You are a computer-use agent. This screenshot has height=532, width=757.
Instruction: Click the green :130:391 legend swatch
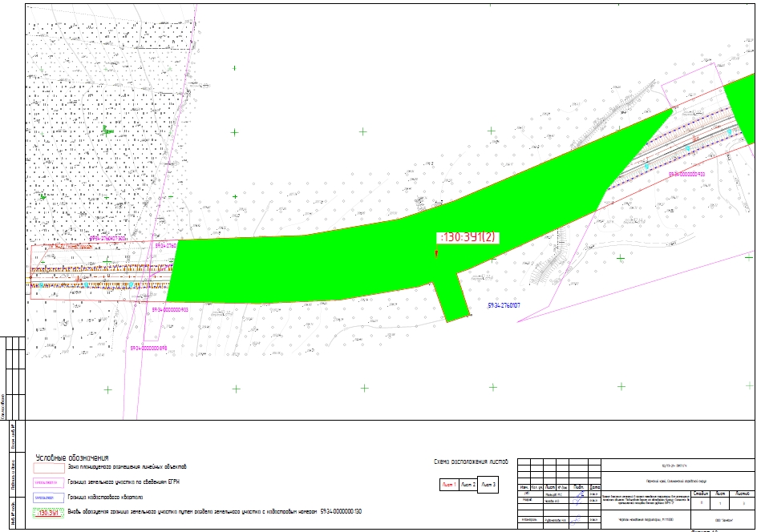point(49,513)
